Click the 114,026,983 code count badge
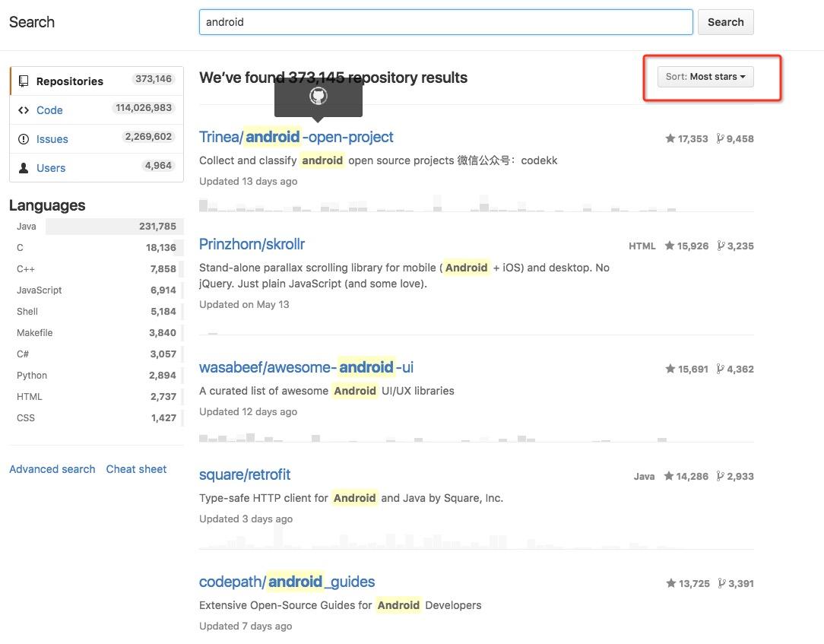The height and width of the screenshot is (644, 824). (x=144, y=108)
